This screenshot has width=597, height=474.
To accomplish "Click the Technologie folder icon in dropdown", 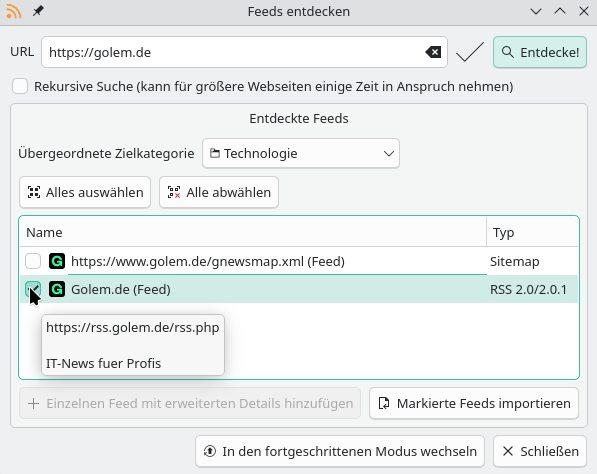I will [215, 153].
